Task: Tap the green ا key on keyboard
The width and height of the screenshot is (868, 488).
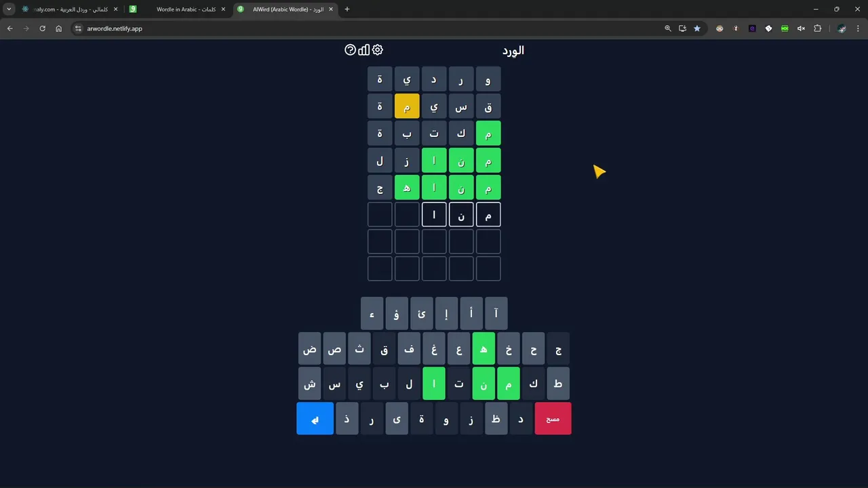Action: [434, 384]
